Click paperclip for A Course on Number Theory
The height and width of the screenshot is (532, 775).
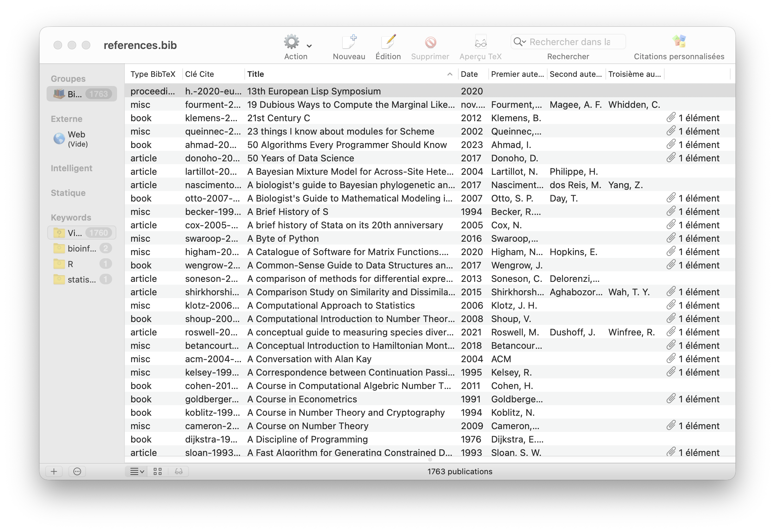671,426
